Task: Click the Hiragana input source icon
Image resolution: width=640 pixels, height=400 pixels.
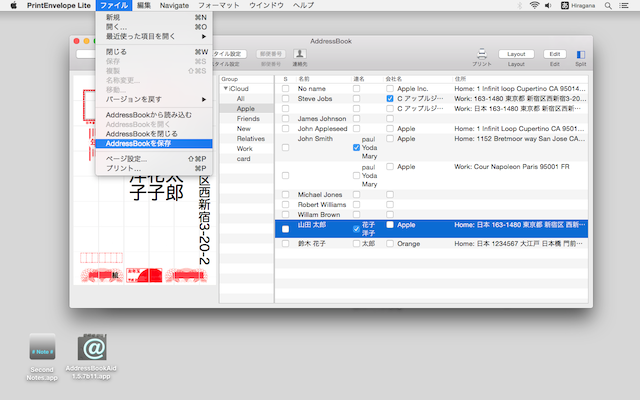Action: point(565,6)
